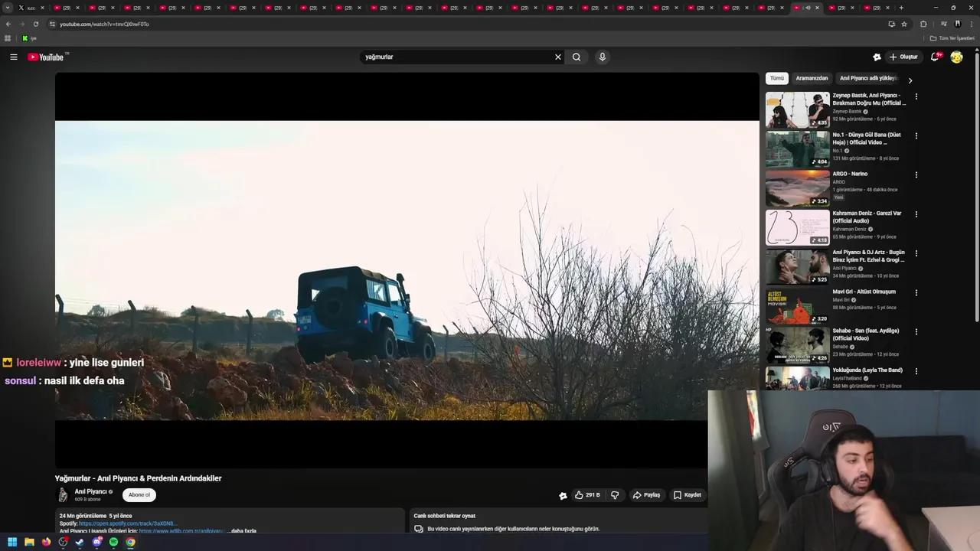
Task: Open the Spotify track link in description
Action: click(127, 523)
